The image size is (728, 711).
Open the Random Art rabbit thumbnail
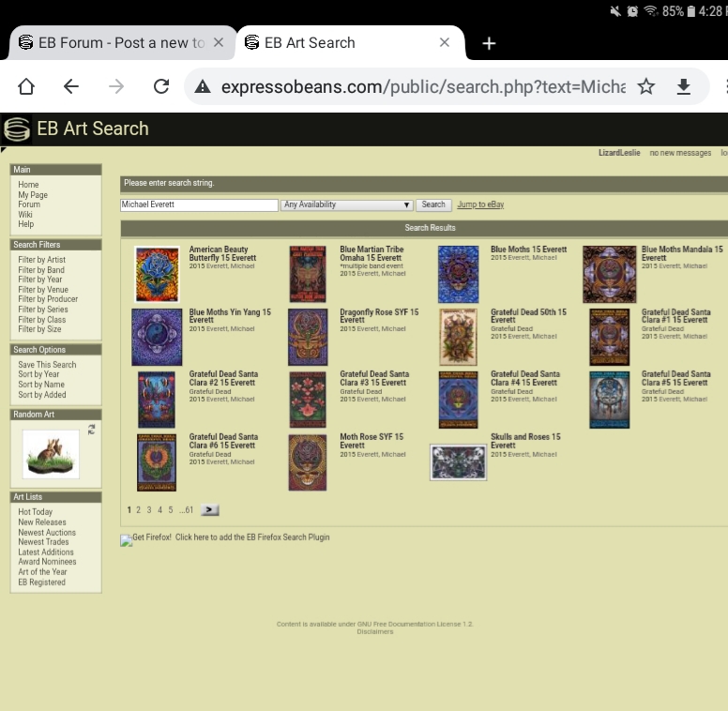point(51,454)
